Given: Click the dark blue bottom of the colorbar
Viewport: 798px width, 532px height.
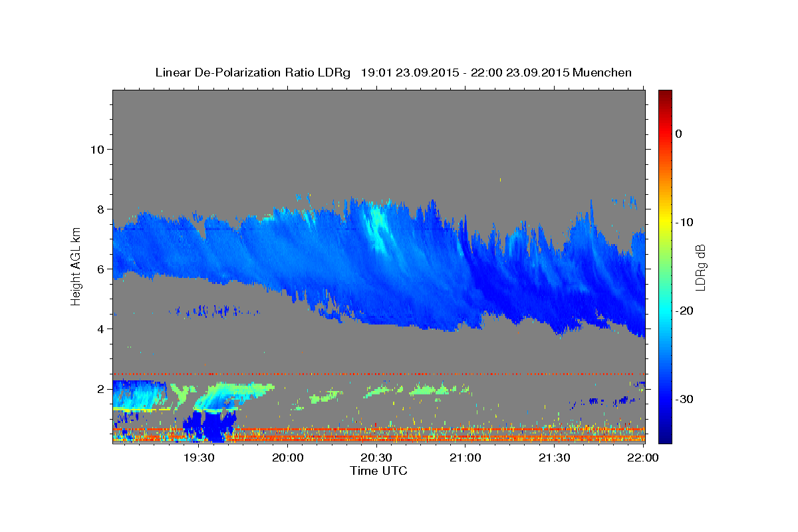Looking at the screenshot, I should point(665,436).
